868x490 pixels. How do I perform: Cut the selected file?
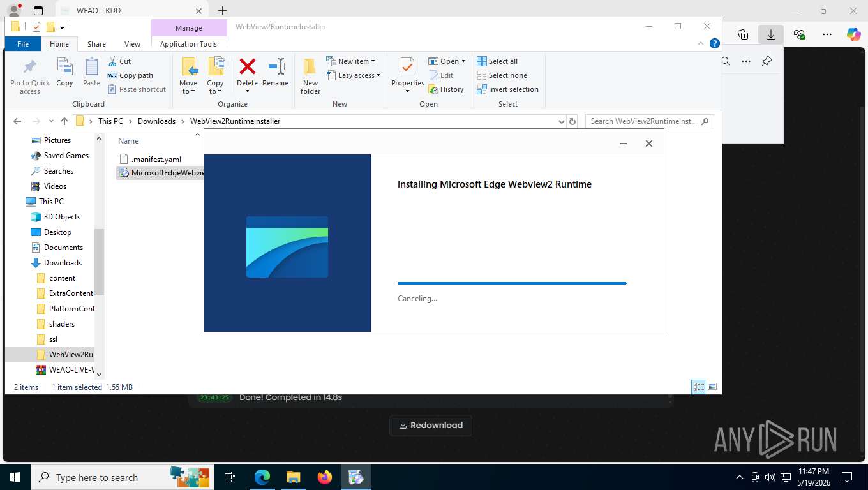coord(119,61)
